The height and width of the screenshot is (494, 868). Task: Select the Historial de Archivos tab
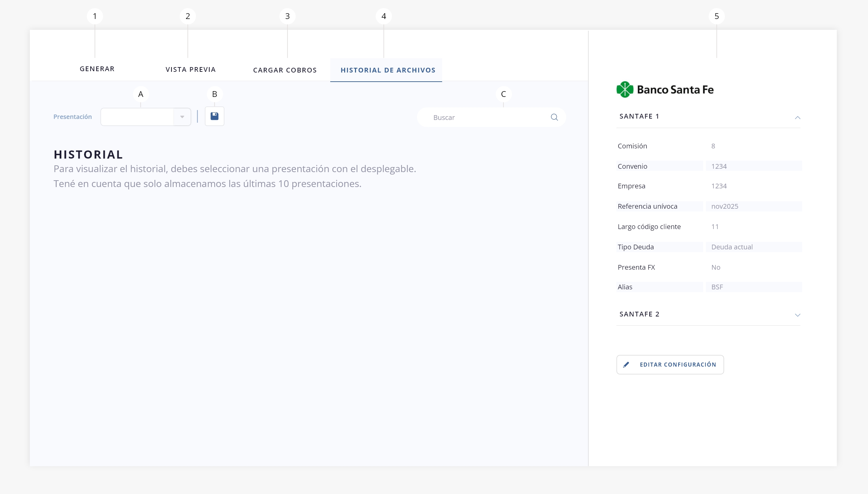pos(388,70)
